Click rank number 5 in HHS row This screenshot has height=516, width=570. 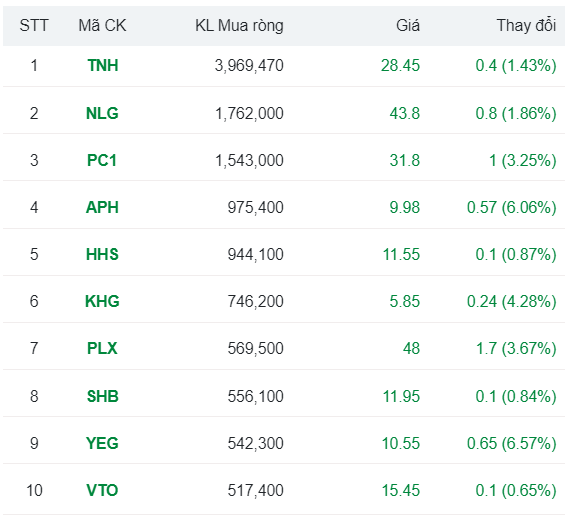(x=34, y=255)
